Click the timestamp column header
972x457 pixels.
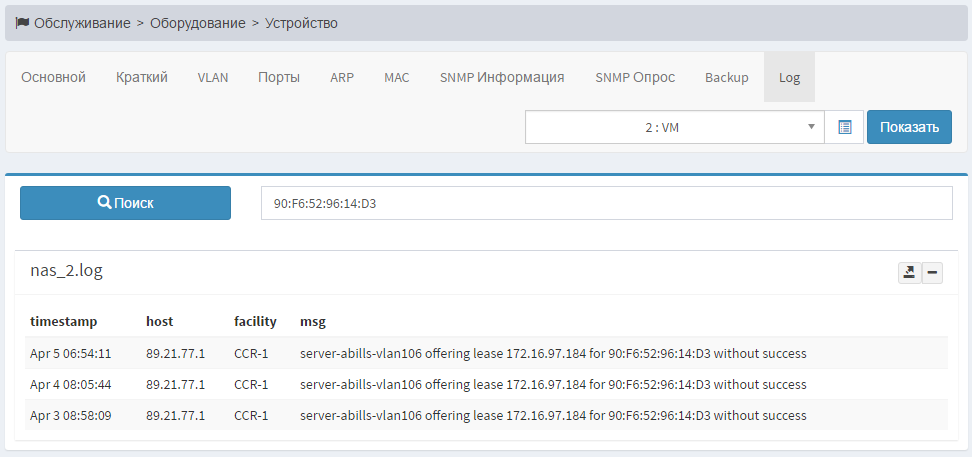pyautogui.click(x=64, y=321)
